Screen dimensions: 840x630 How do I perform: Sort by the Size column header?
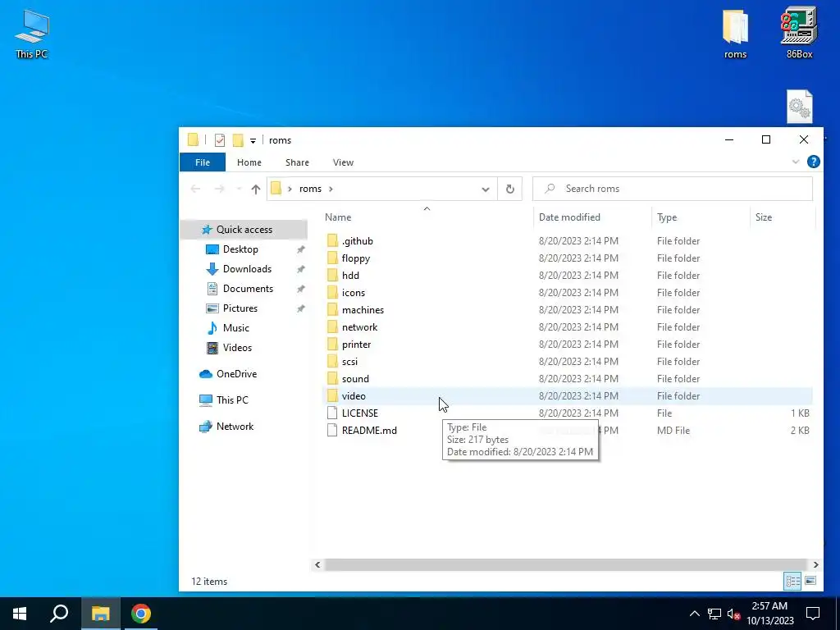tap(782, 217)
